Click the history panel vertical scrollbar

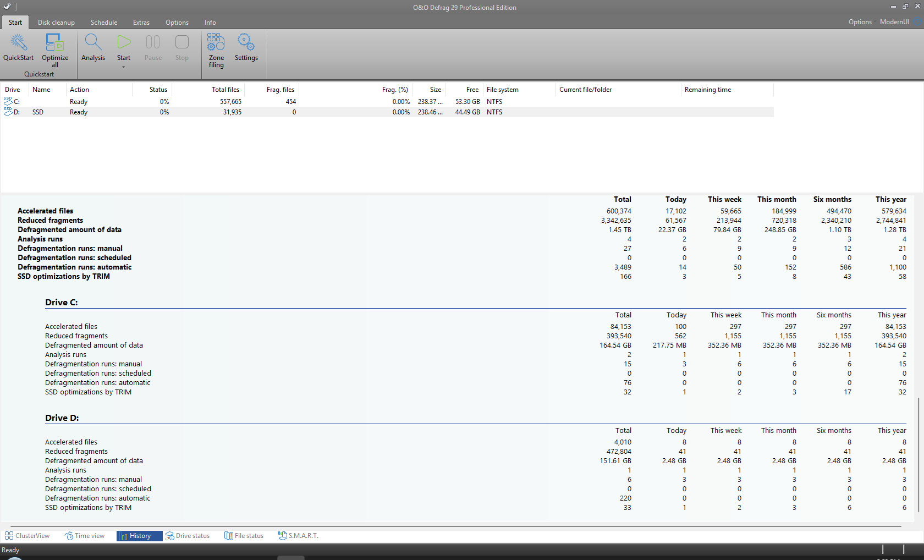919,454
